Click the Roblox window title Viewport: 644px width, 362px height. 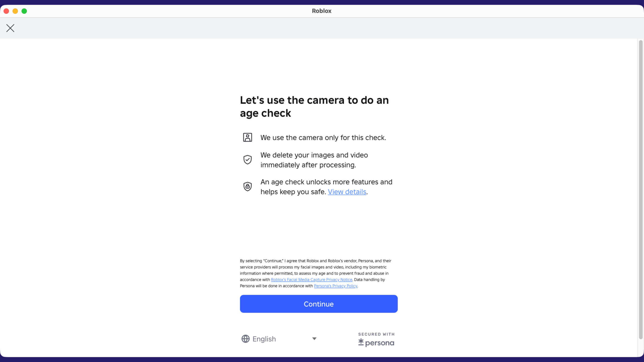(x=321, y=11)
